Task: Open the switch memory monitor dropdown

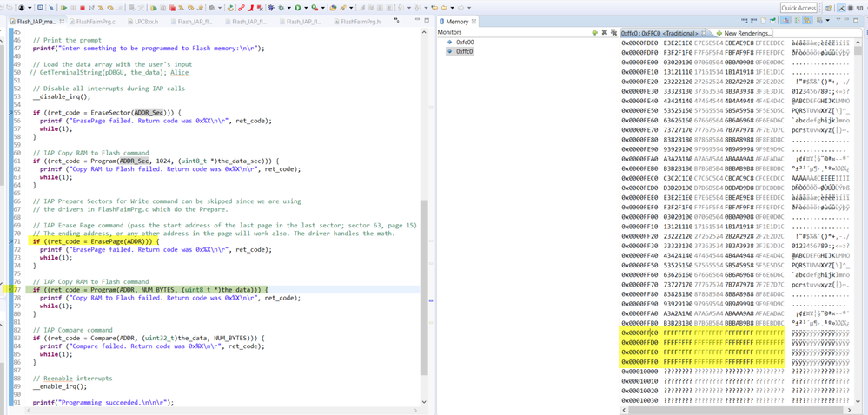Action: tap(828, 21)
